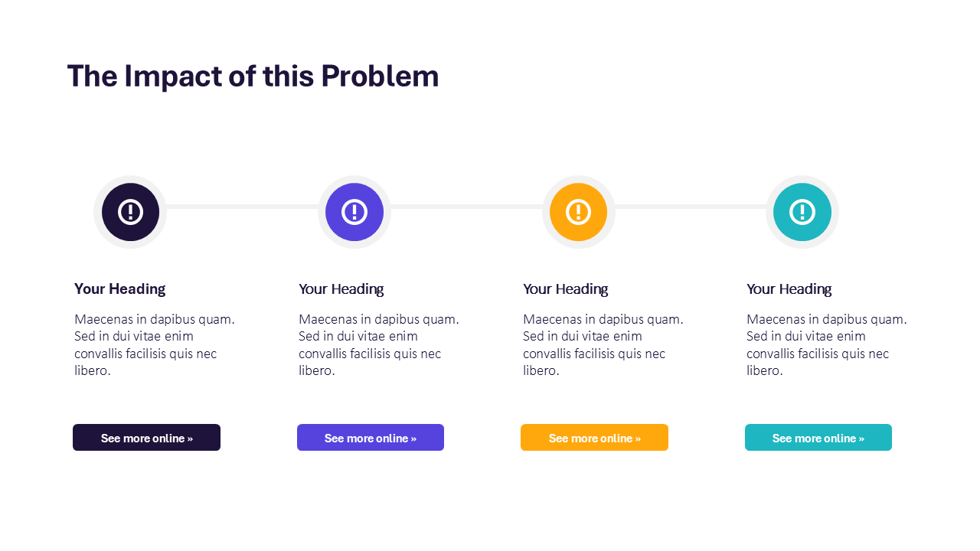Image resolution: width=980 pixels, height=551 pixels.
Task: Click the Maecenas paragraph above the orange button
Action: 603,344
